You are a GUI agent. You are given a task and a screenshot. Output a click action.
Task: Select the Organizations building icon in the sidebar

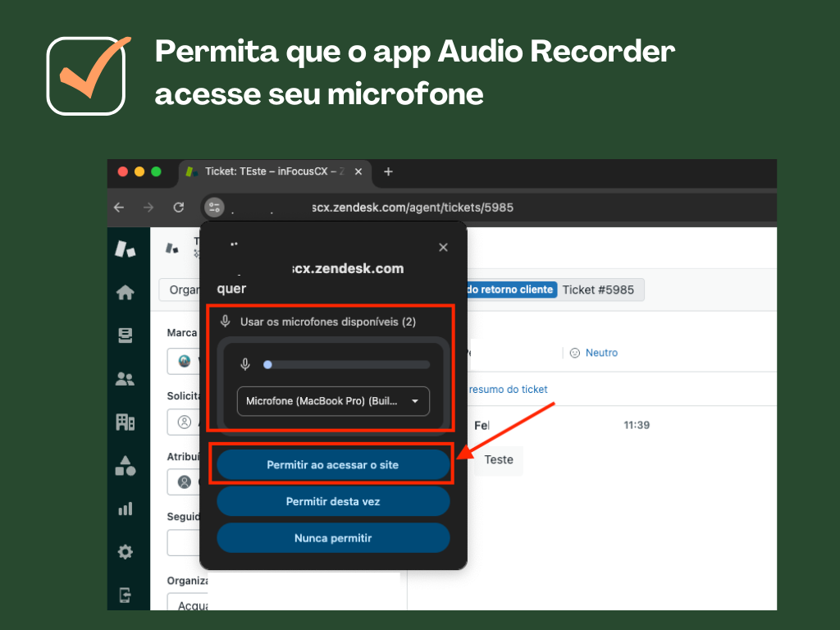pos(126,422)
